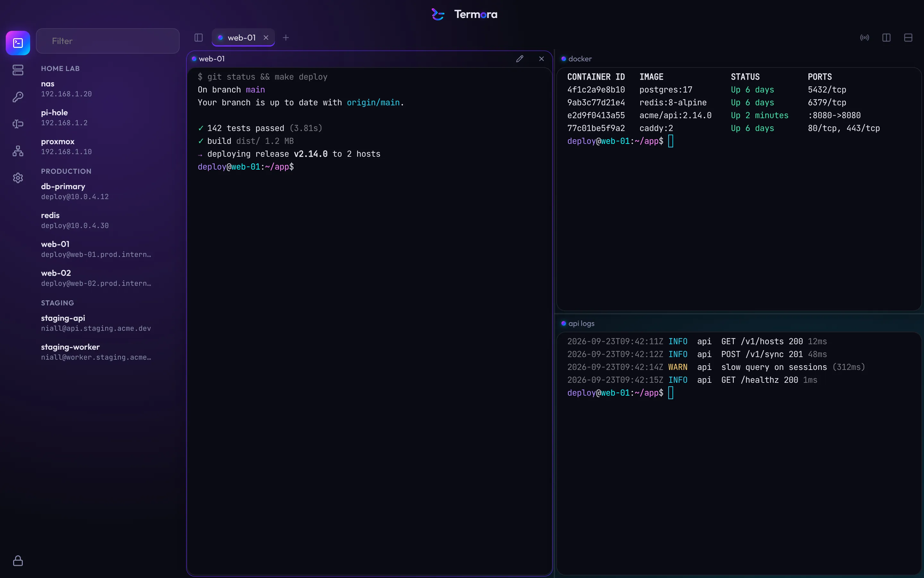Focus the api logs pane title
Viewport: 924px width, 578px height.
pyautogui.click(x=581, y=323)
